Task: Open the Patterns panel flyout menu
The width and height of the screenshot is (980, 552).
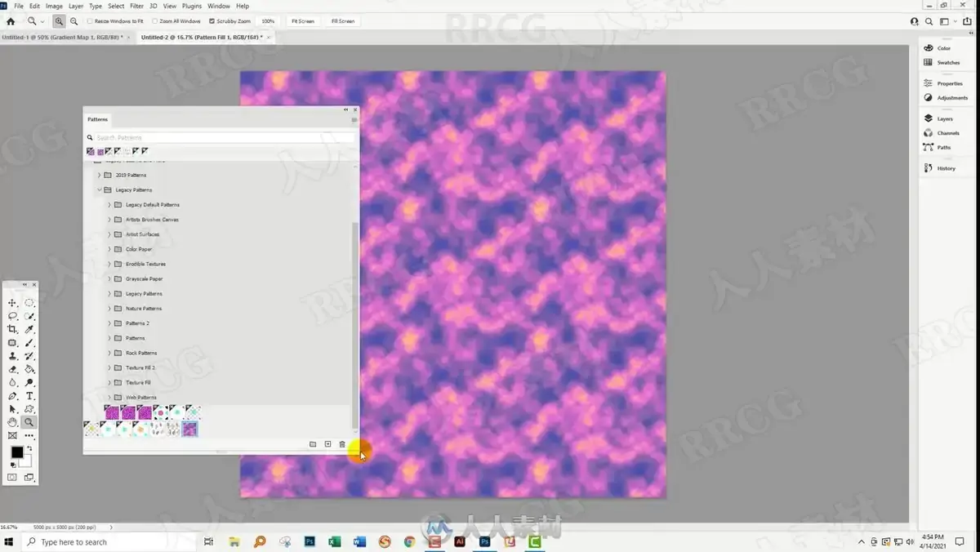Action: (354, 120)
